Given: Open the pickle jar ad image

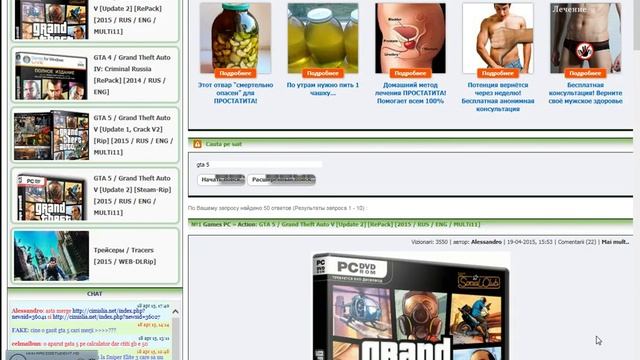Looking at the screenshot, I should (236, 38).
